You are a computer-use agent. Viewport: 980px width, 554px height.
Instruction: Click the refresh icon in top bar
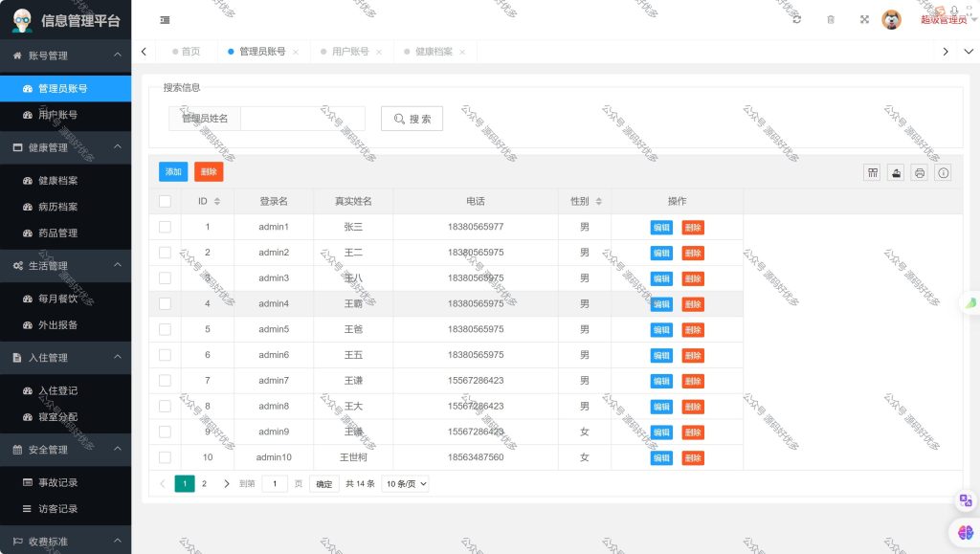click(797, 19)
